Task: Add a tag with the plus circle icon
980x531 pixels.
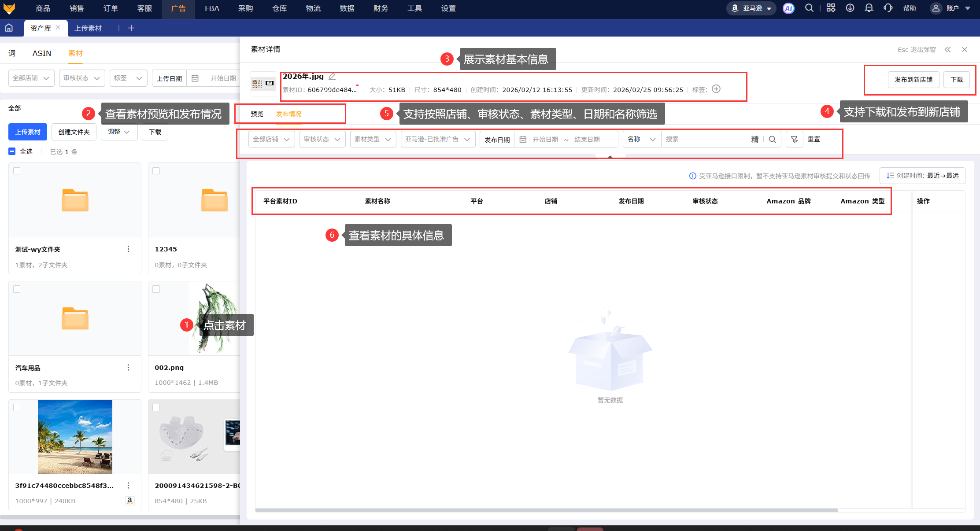Action: [716, 89]
